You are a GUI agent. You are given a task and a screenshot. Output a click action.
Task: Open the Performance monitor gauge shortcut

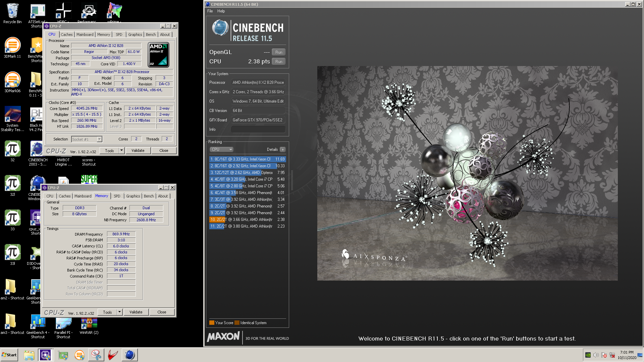click(89, 13)
